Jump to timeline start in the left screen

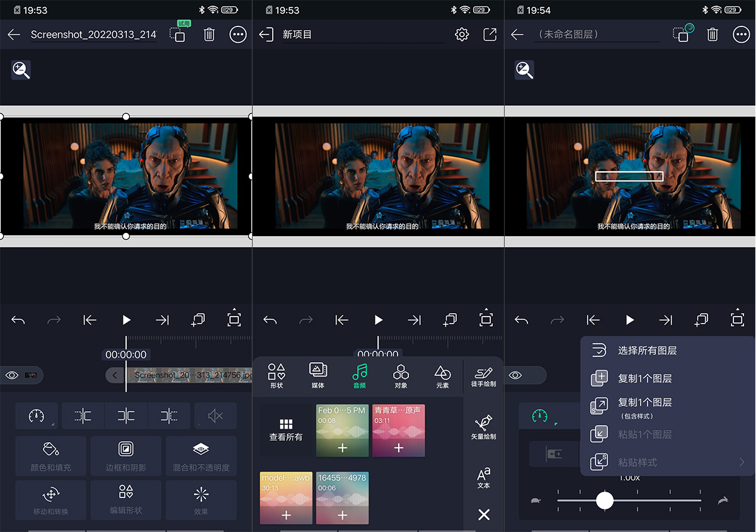coord(90,320)
